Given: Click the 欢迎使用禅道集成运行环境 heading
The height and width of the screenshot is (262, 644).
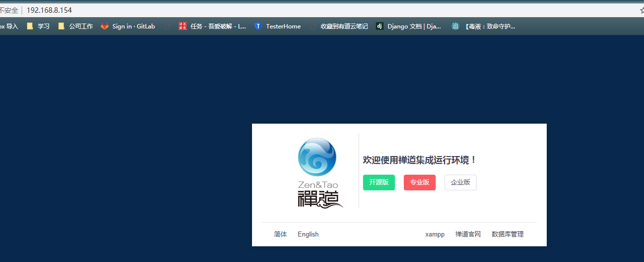Looking at the screenshot, I should 420,160.
